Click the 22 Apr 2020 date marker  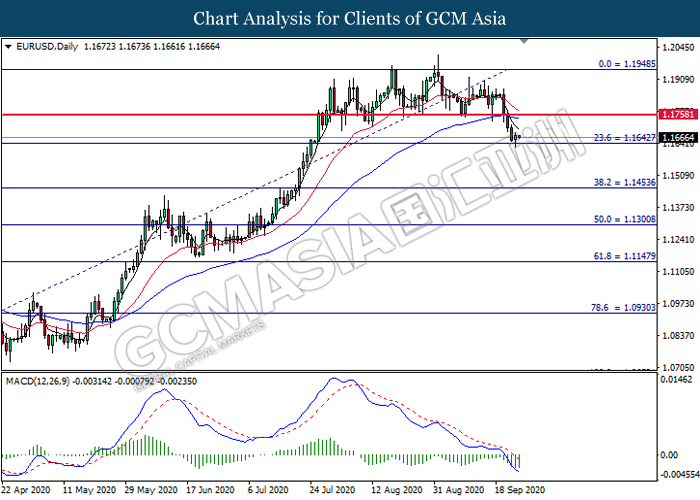click(x=27, y=491)
